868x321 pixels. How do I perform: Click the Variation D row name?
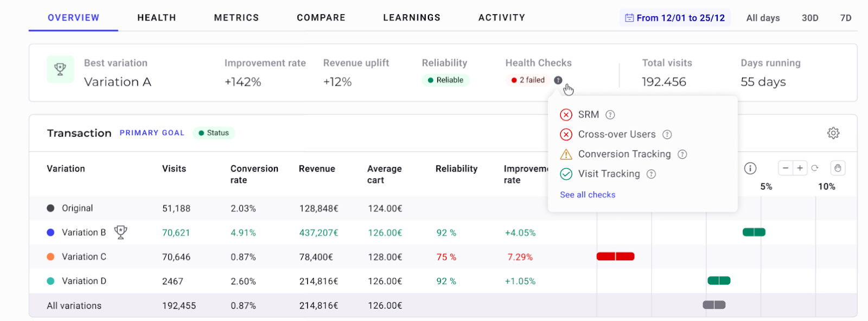tap(84, 281)
